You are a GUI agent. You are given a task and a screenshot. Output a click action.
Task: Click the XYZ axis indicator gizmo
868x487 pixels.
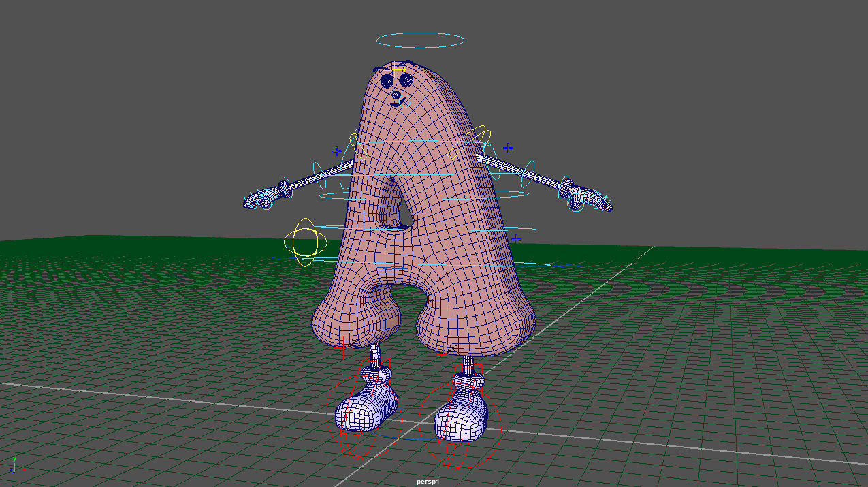click(x=16, y=465)
